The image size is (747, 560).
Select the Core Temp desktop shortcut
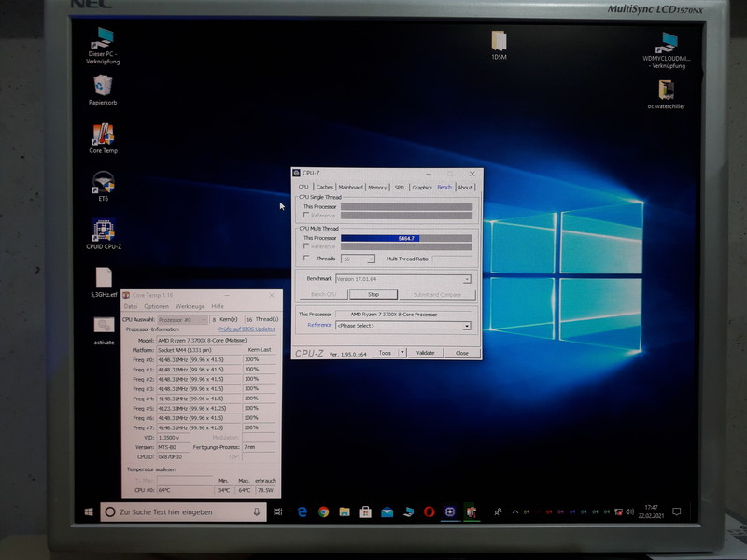pyautogui.click(x=103, y=138)
